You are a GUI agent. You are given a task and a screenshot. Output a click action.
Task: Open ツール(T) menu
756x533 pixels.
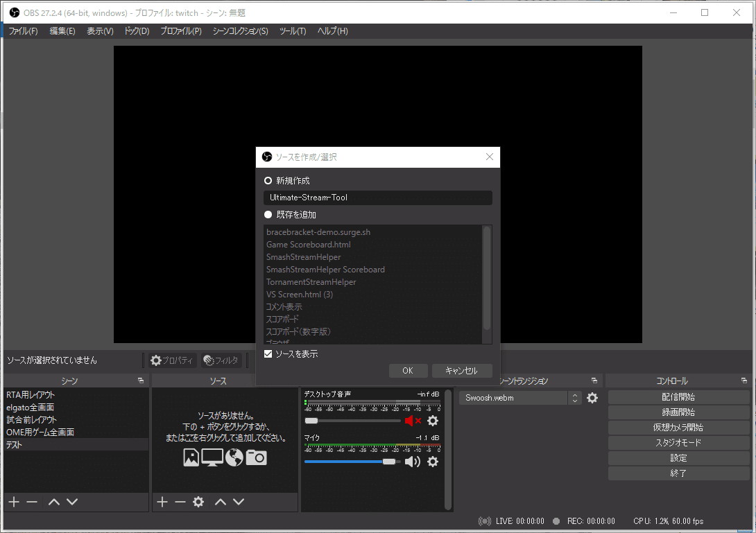point(293,30)
